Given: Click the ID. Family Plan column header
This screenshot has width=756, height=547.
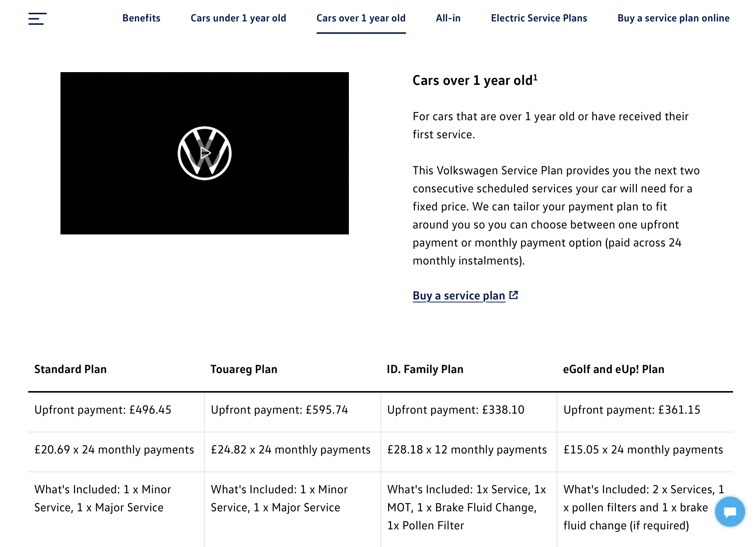Looking at the screenshot, I should point(425,369).
